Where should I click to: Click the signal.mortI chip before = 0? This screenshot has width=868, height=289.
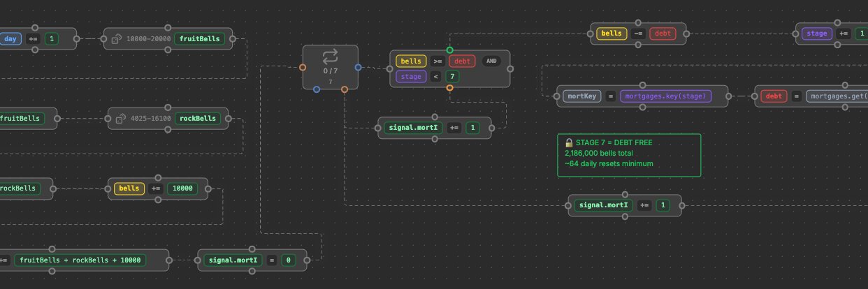point(233,260)
